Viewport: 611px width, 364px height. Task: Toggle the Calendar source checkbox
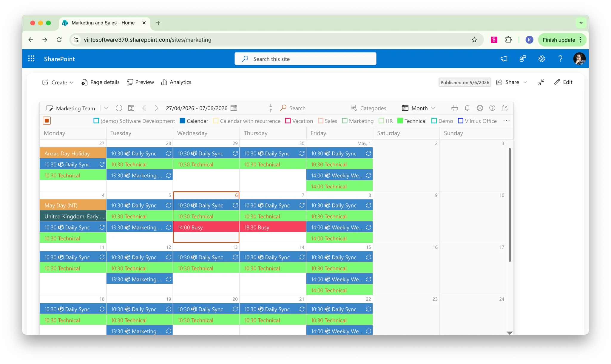click(x=182, y=121)
